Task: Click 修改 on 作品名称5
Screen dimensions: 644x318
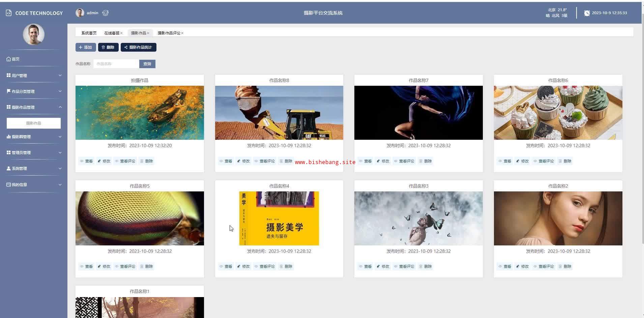Action: click(104, 266)
